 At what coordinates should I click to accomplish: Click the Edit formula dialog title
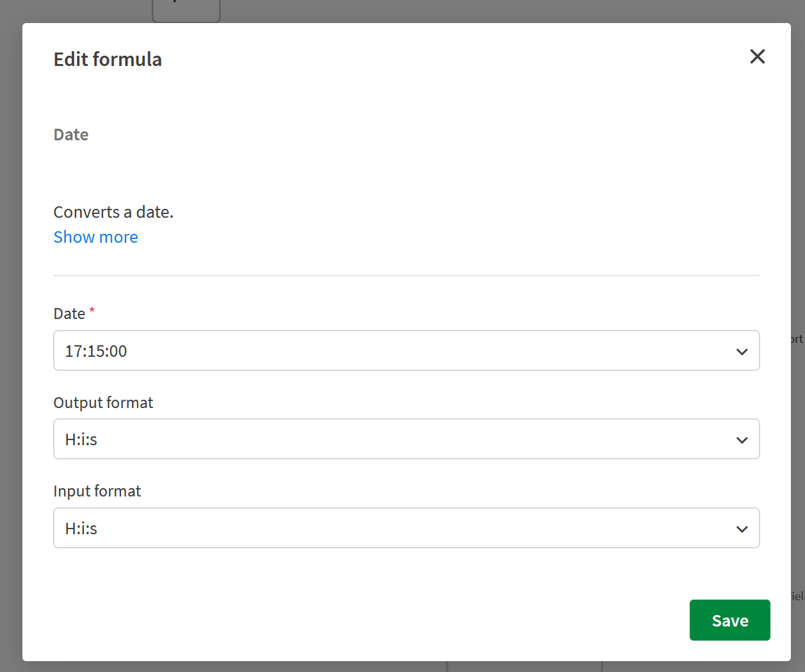(108, 59)
